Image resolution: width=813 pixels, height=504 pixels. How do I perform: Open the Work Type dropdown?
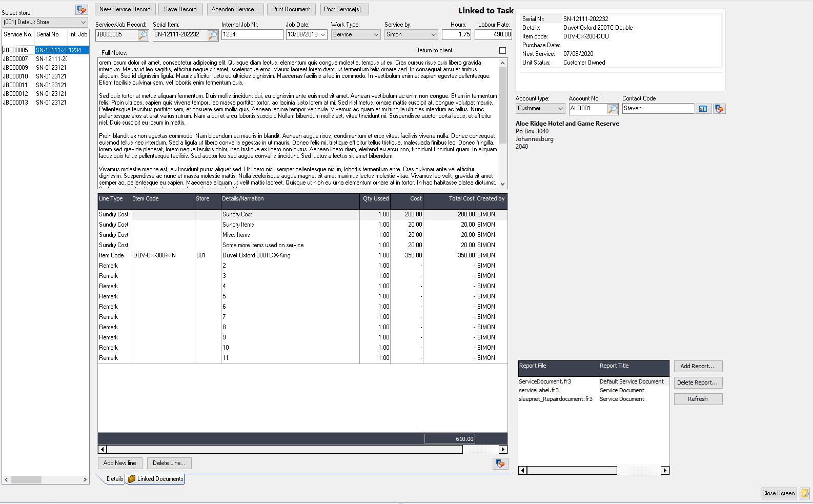376,35
